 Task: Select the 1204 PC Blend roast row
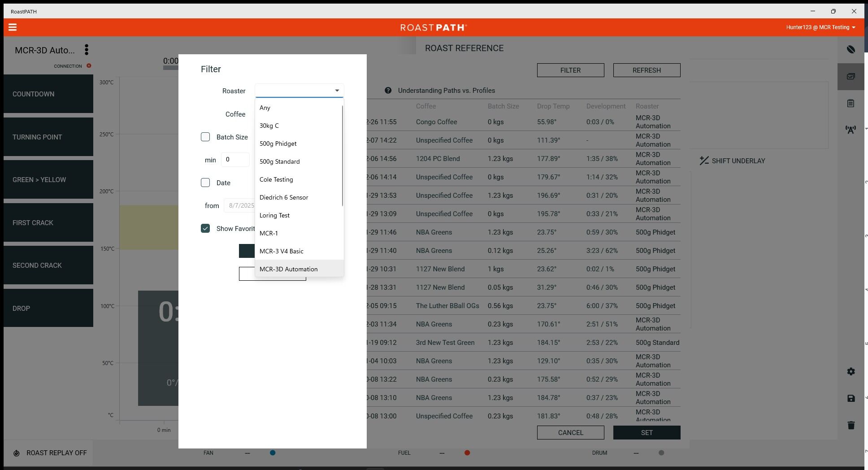click(x=524, y=159)
